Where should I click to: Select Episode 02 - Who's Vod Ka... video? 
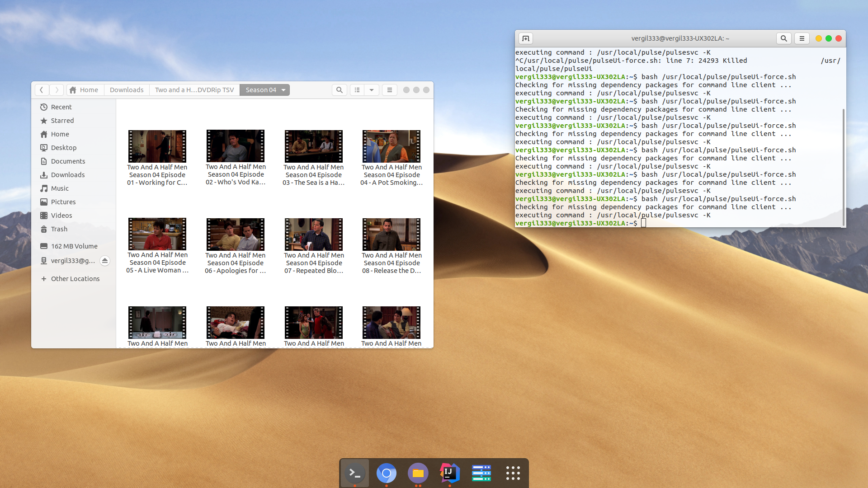tap(236, 158)
